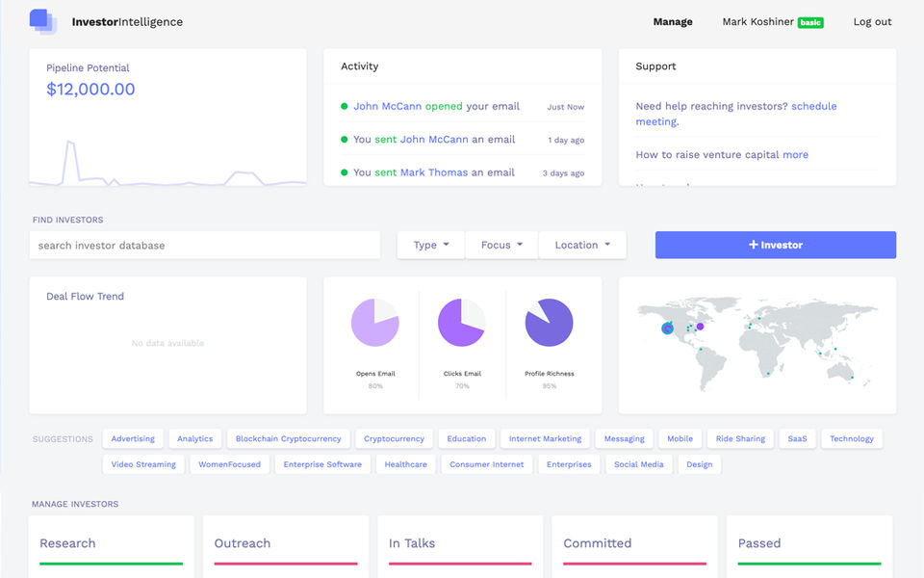Select the Consumer Internet tag
924x578 pixels.
[486, 464]
